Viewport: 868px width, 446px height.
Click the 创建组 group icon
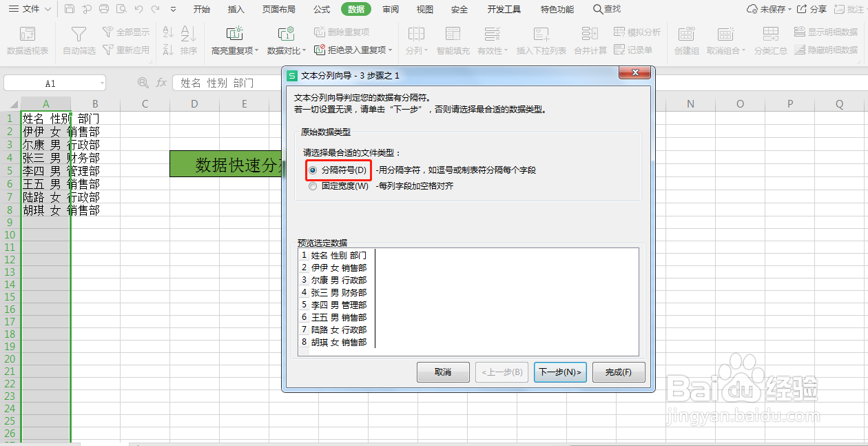tap(686, 34)
